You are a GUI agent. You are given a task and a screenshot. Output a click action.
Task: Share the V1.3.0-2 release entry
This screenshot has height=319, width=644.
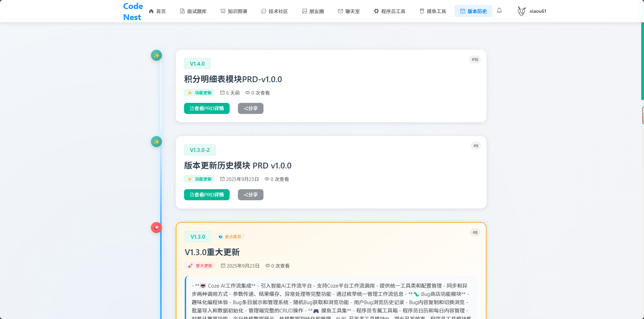click(250, 195)
